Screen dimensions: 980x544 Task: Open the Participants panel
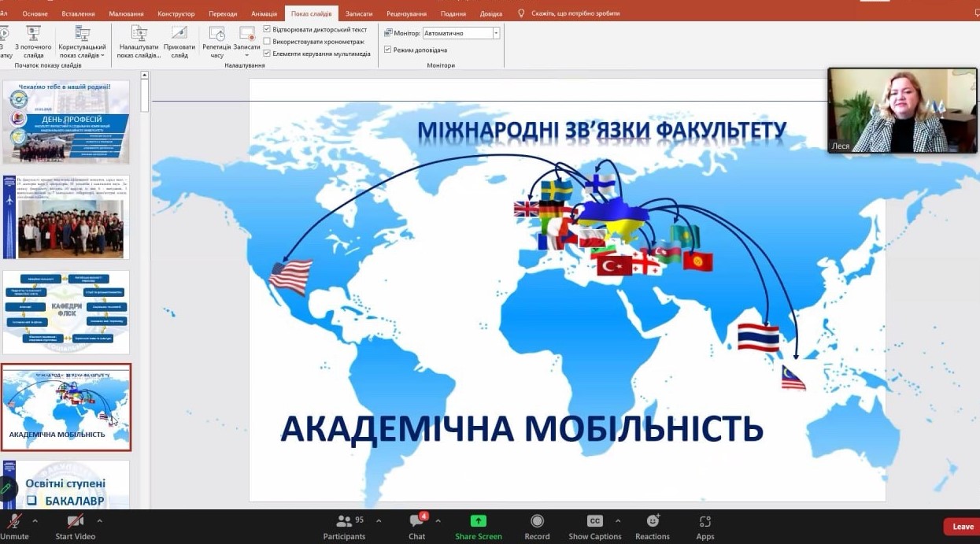point(344,521)
